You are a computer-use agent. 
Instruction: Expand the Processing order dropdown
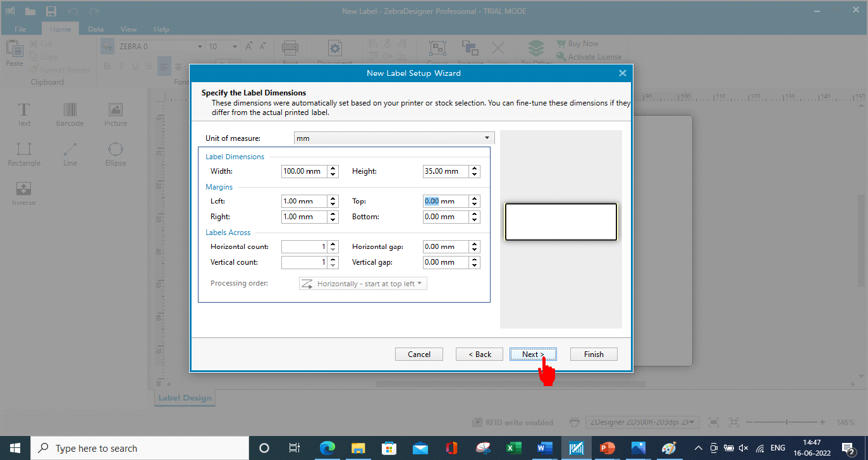(x=363, y=284)
